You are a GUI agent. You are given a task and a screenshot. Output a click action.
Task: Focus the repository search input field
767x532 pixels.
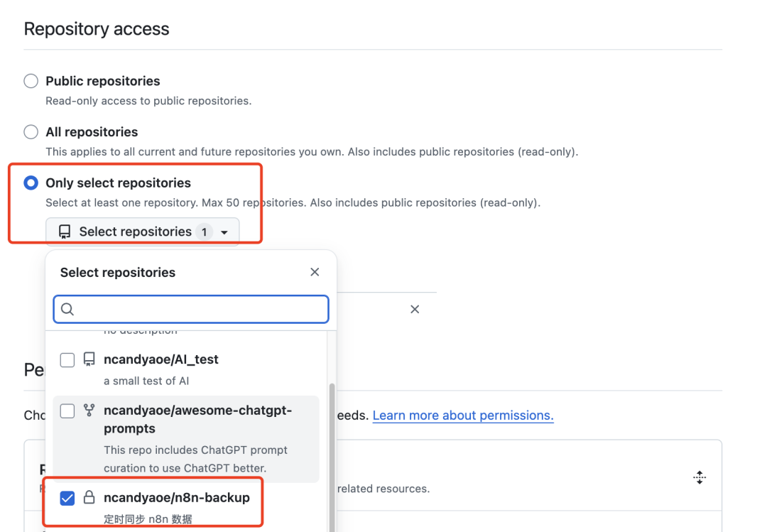191,309
